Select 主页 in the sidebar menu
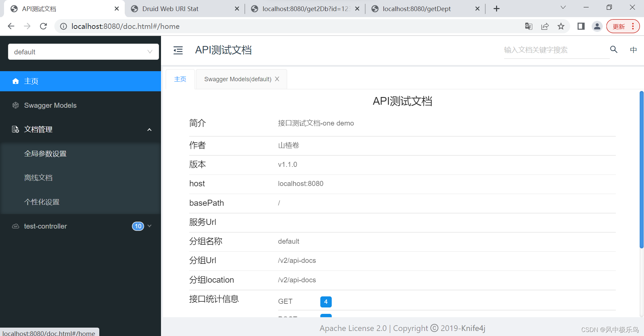The width and height of the screenshot is (644, 336). (80, 81)
